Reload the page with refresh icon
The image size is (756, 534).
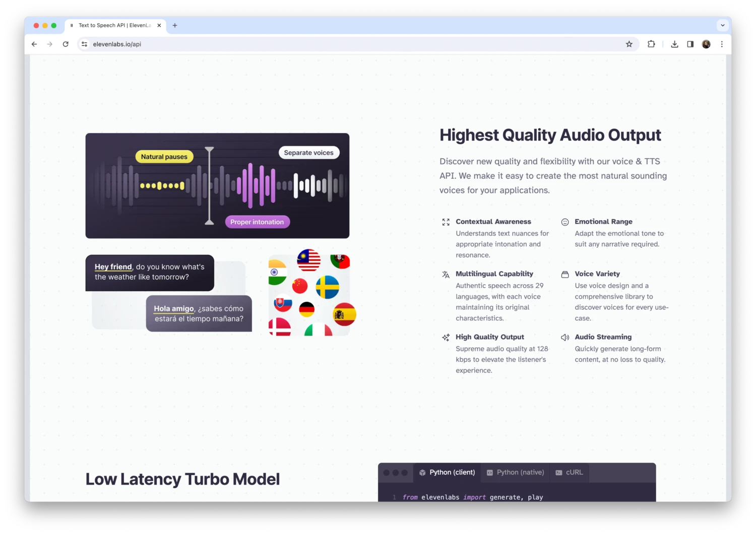66,44
